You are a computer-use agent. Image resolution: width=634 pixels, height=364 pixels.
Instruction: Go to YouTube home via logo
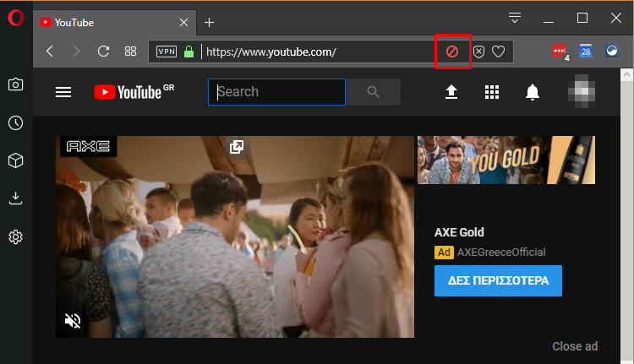(134, 92)
